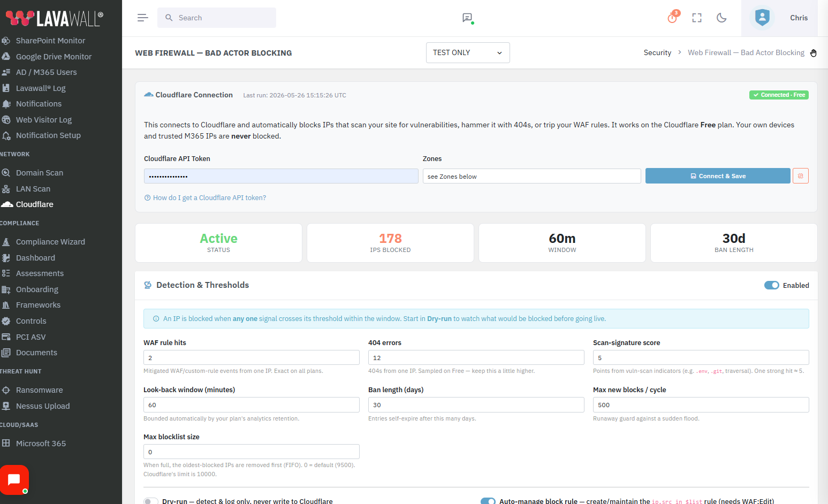Click the Domain Scan icon

[x=6, y=173]
